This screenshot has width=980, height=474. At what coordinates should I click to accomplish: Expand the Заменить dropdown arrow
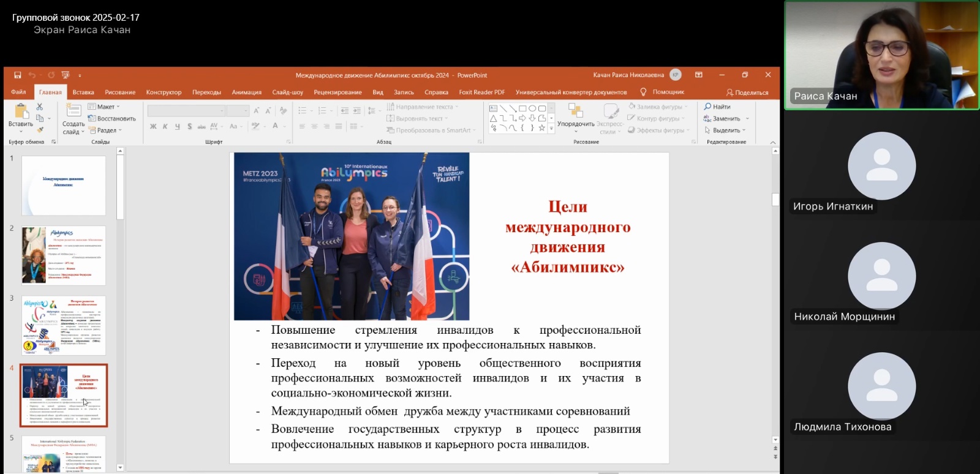click(x=747, y=118)
